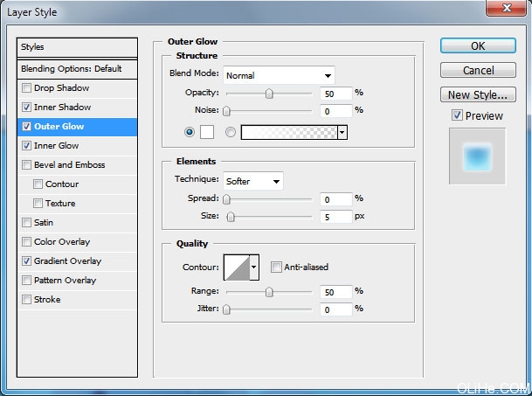Switch to the Gradient Overlay settings
This screenshot has width=532, height=396.
click(67, 261)
